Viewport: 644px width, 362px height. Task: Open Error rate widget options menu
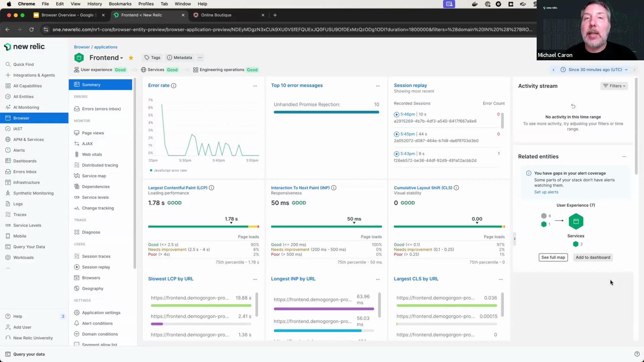pos(255,86)
